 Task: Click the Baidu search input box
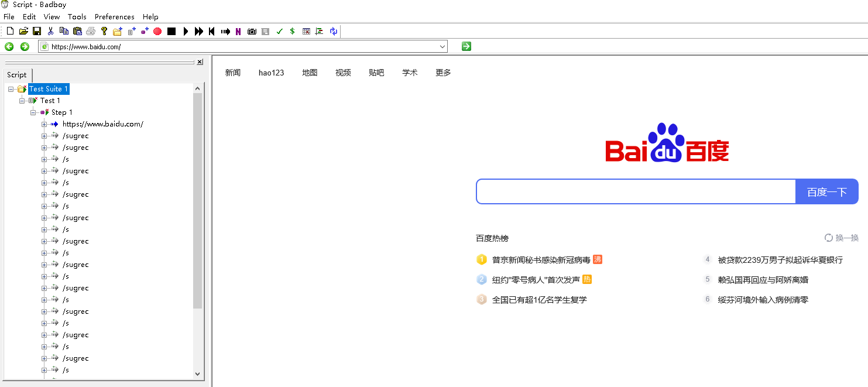tap(636, 192)
